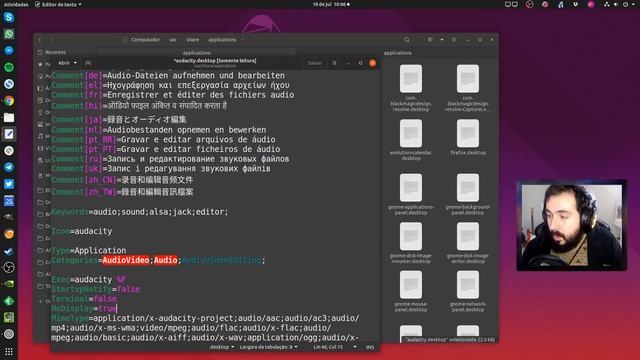Open the Lin/Col position dropdown
Viewport: 640px width, 360px height.
click(335, 347)
